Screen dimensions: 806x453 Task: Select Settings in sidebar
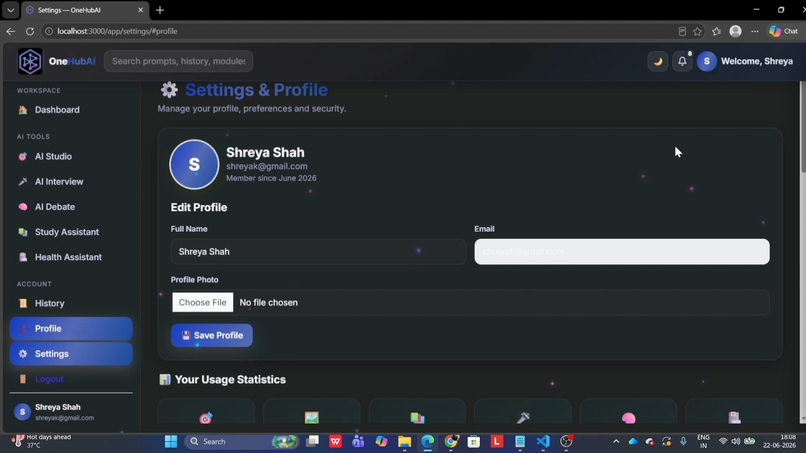(x=71, y=354)
